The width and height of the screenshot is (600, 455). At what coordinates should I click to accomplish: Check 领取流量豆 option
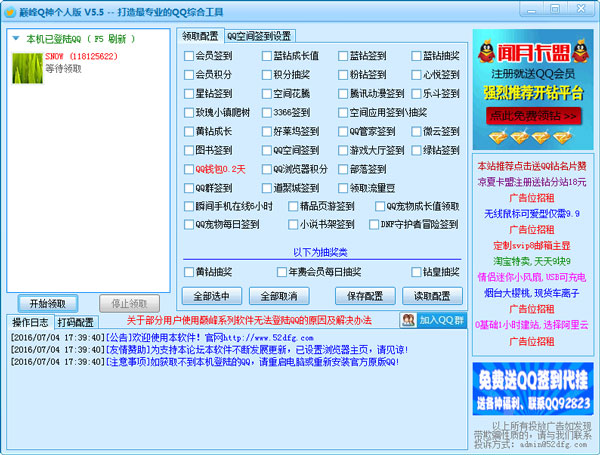(x=343, y=188)
